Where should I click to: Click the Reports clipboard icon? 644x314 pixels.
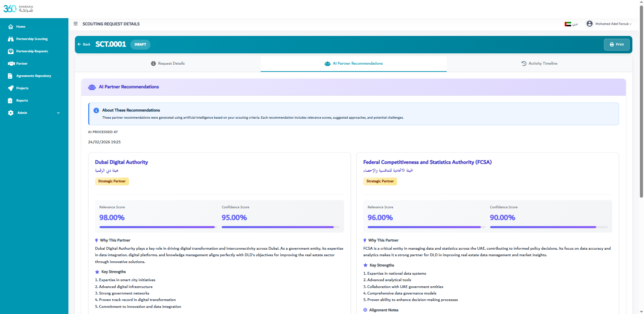click(10, 101)
